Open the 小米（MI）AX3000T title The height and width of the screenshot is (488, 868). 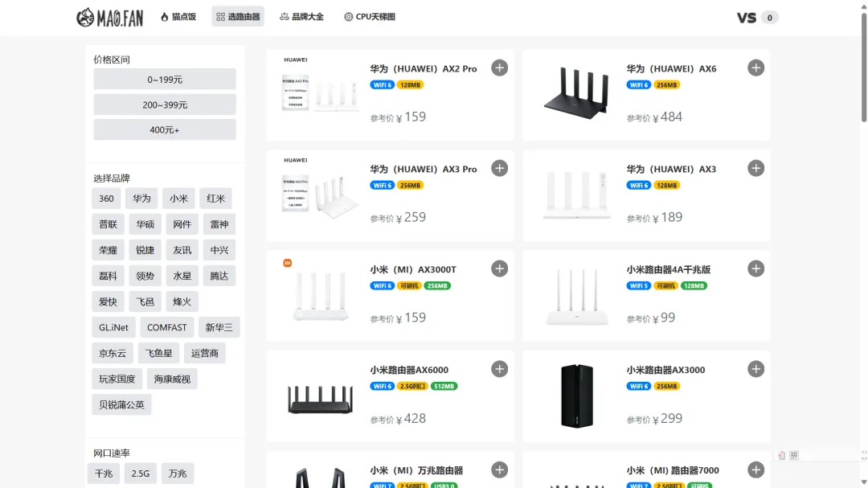click(x=413, y=270)
